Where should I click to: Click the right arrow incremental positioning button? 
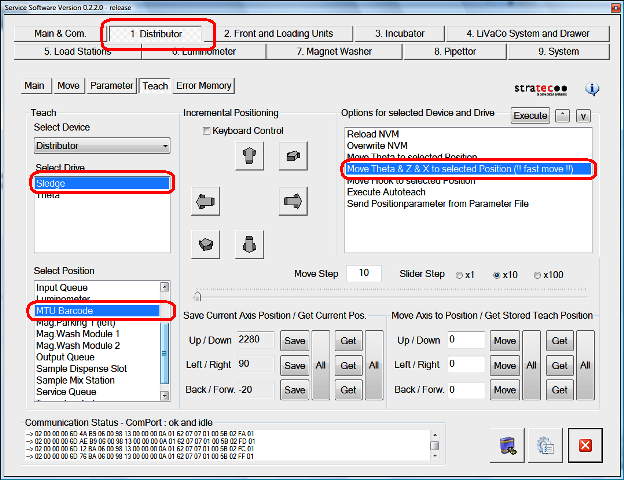coord(292,201)
